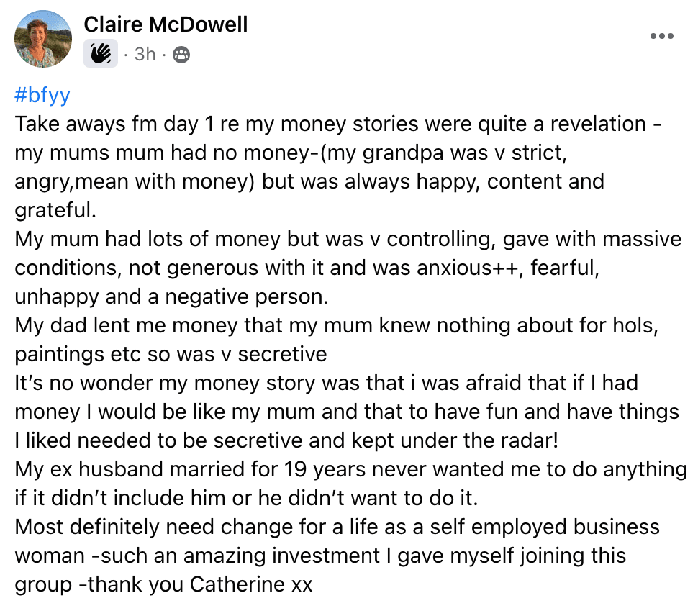Click the line starting "Most definitely need change"
Viewport: 698px width, 616px height.
click(x=337, y=527)
